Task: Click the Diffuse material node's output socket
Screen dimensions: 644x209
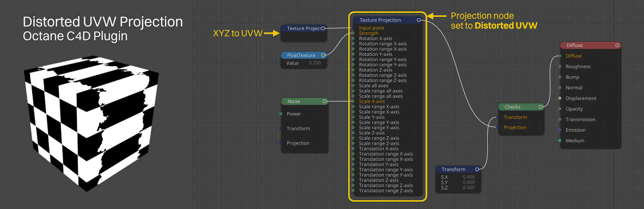Action: click(x=617, y=46)
